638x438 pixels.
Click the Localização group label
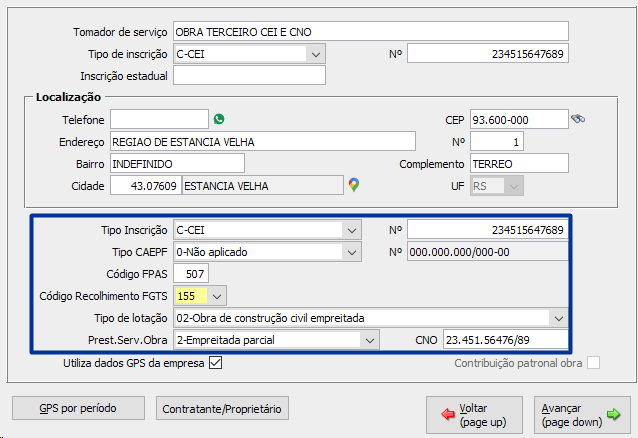click(x=68, y=97)
